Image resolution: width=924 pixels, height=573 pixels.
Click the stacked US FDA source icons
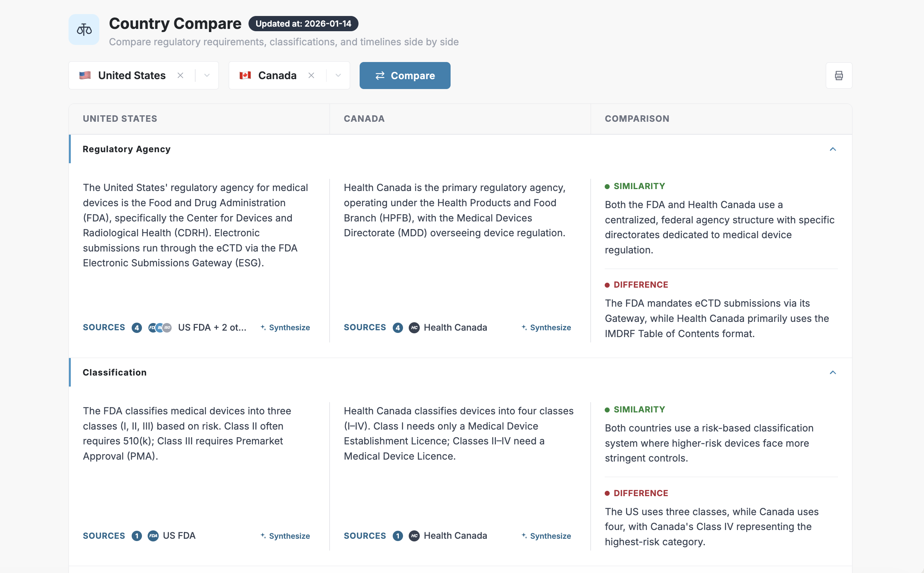click(x=160, y=328)
